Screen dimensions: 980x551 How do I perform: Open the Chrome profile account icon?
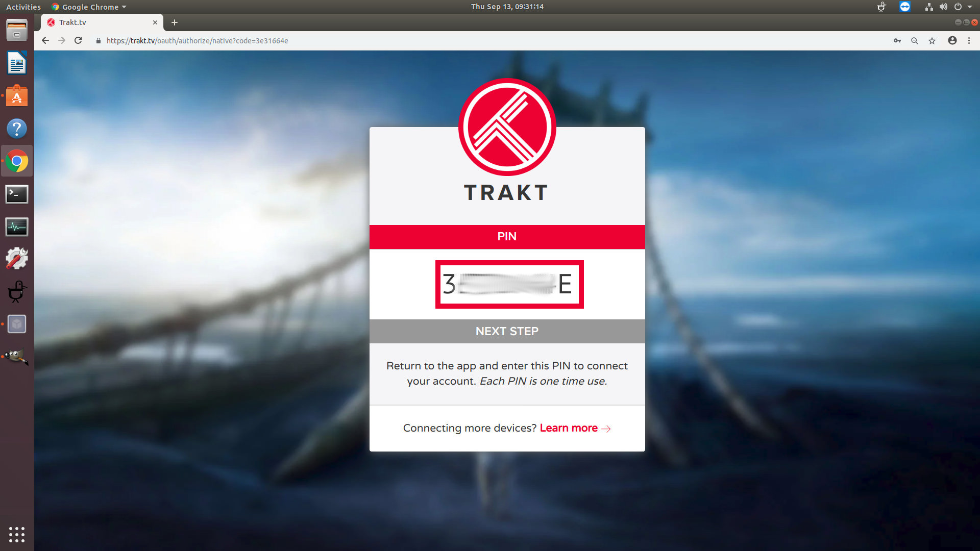952,41
